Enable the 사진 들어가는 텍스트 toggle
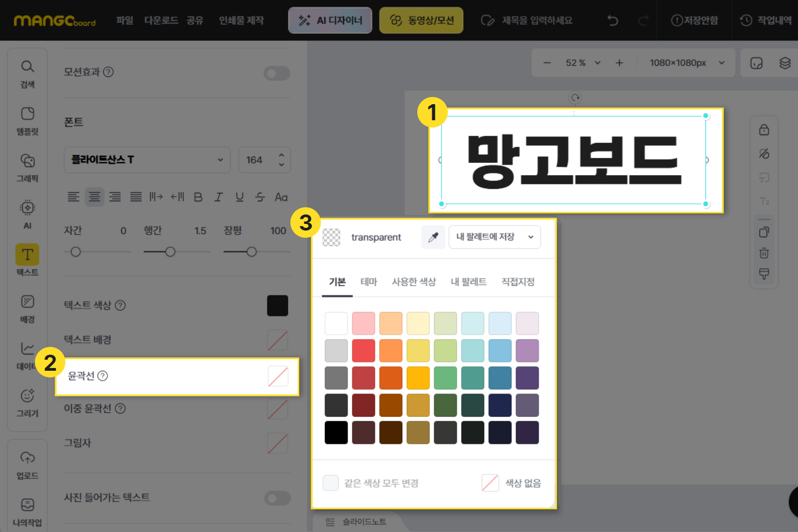This screenshot has width=798, height=532. point(277,498)
